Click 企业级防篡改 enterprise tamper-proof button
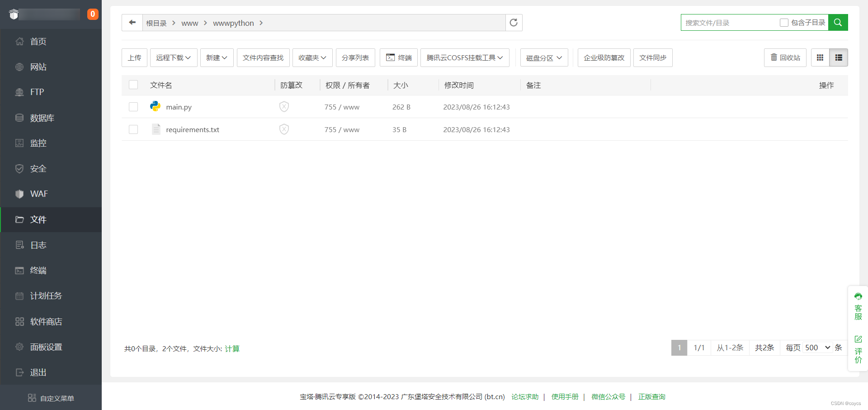The image size is (868, 410). pyautogui.click(x=604, y=57)
